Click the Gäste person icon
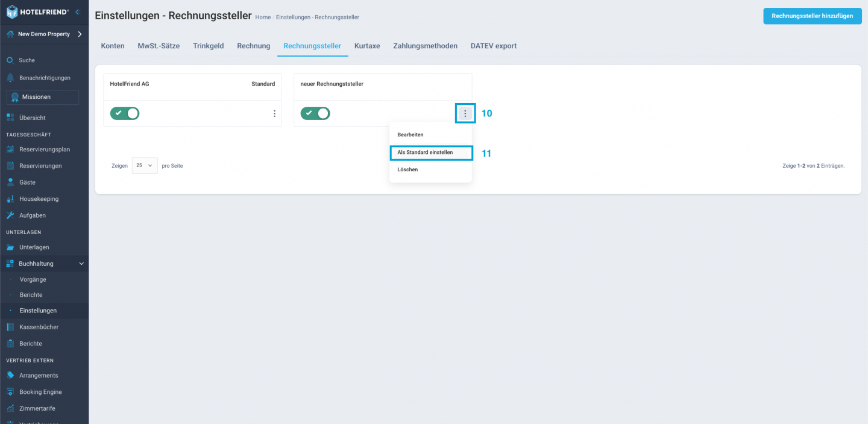The height and width of the screenshot is (424, 868). click(x=10, y=182)
